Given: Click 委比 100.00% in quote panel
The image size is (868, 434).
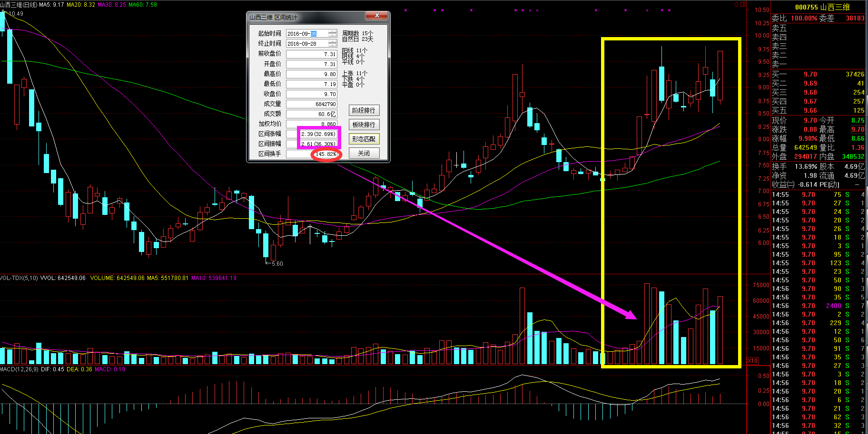Looking at the screenshot, I should pyautogui.click(x=794, y=18).
